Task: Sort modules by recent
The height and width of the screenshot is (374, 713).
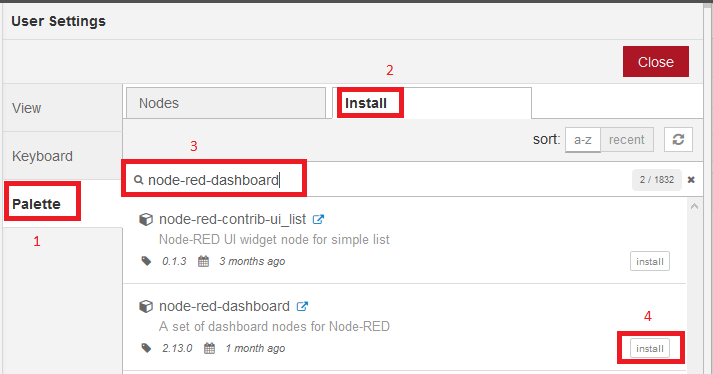Action: pos(627,140)
